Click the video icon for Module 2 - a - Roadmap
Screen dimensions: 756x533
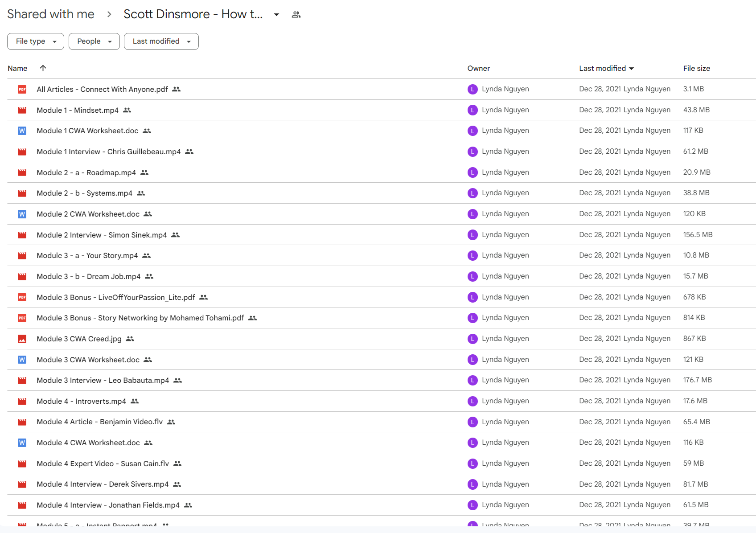pyautogui.click(x=22, y=172)
